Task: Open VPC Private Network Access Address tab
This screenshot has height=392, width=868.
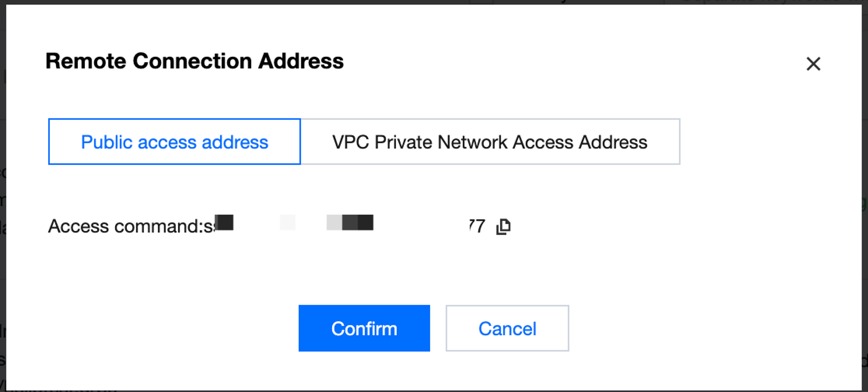Action: (490, 142)
